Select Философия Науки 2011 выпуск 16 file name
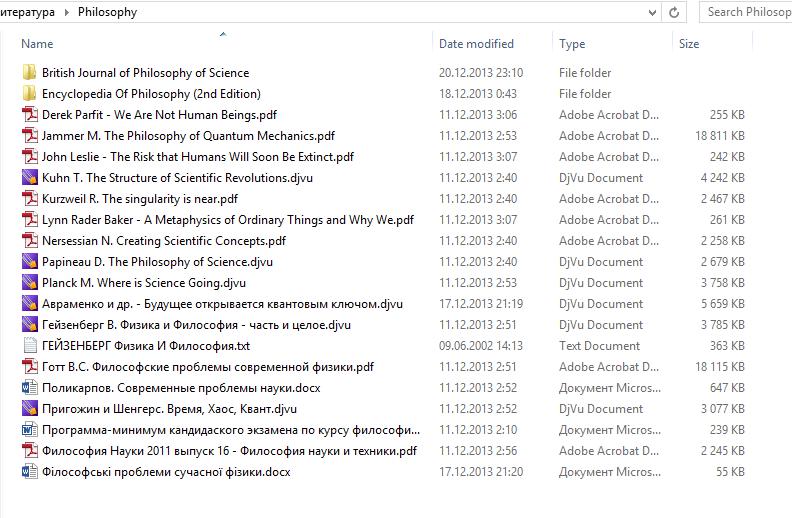Screen dimensions: 792x518 click(229, 451)
